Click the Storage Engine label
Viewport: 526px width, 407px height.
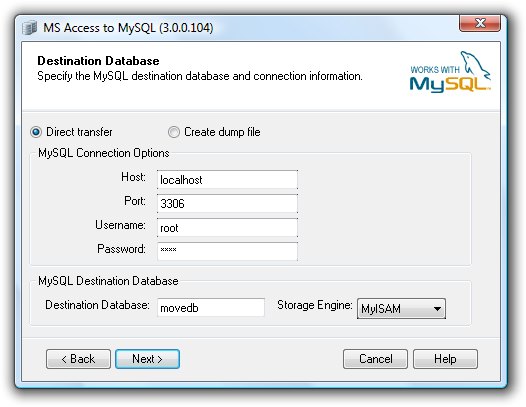click(x=315, y=305)
